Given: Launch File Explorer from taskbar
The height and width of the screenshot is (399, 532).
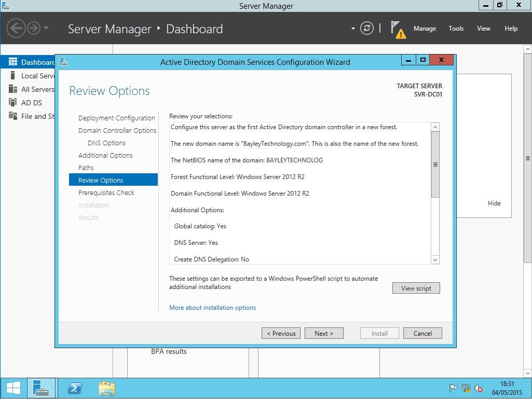Looking at the screenshot, I should tap(107, 388).
